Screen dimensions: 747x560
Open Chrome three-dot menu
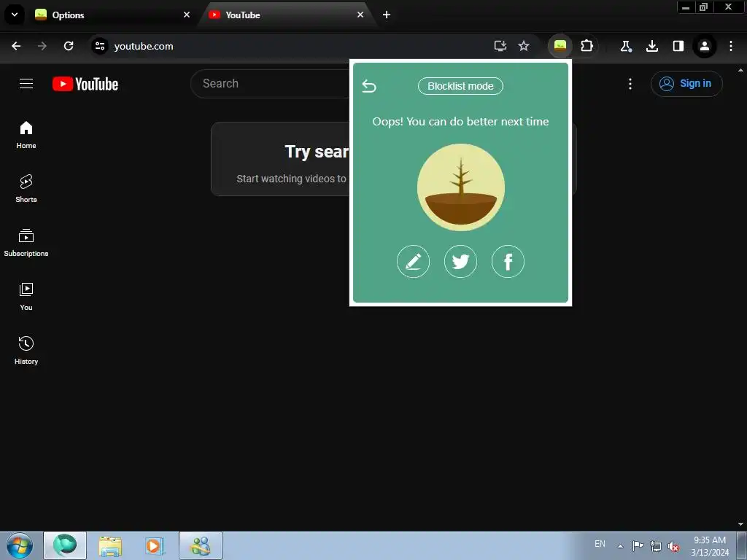tap(731, 46)
